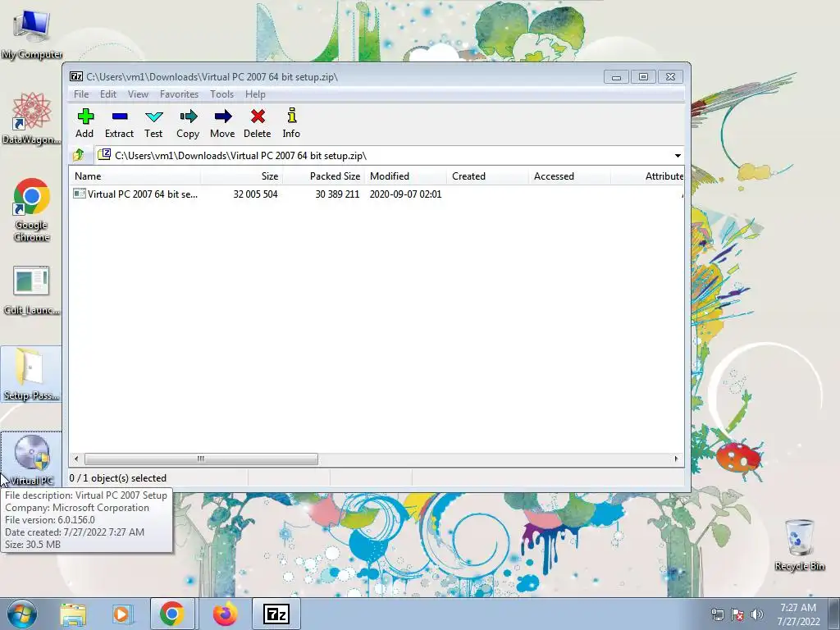Click the scroll right arrow
The height and width of the screenshot is (630, 840).
pyautogui.click(x=676, y=459)
